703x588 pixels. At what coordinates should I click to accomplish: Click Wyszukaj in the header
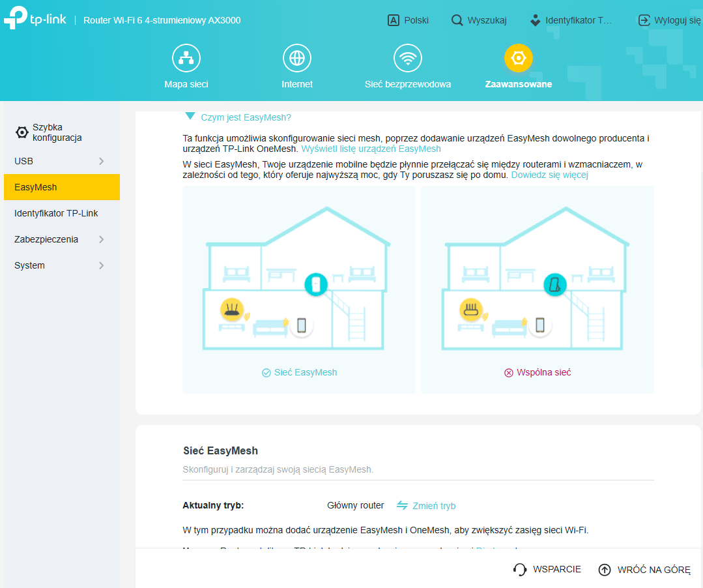479,20
